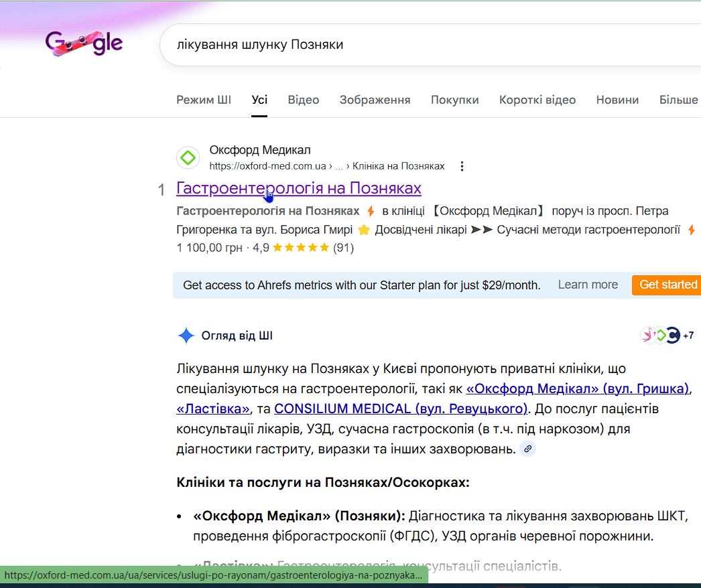Open the «Оксфорд Медікал» (вул. Гришка) link
Screen dimensions: 701x588
[x=577, y=388]
